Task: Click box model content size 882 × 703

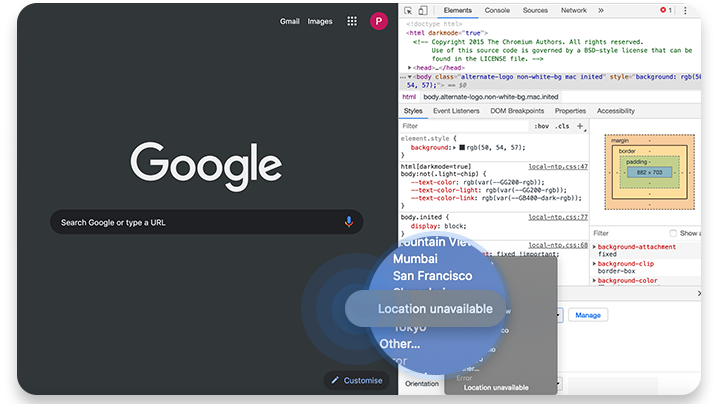Action: click(649, 172)
